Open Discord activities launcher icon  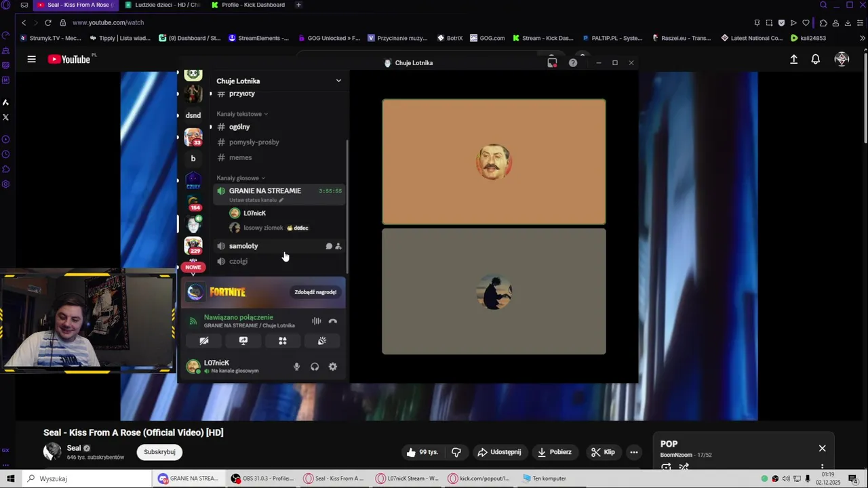(283, 341)
